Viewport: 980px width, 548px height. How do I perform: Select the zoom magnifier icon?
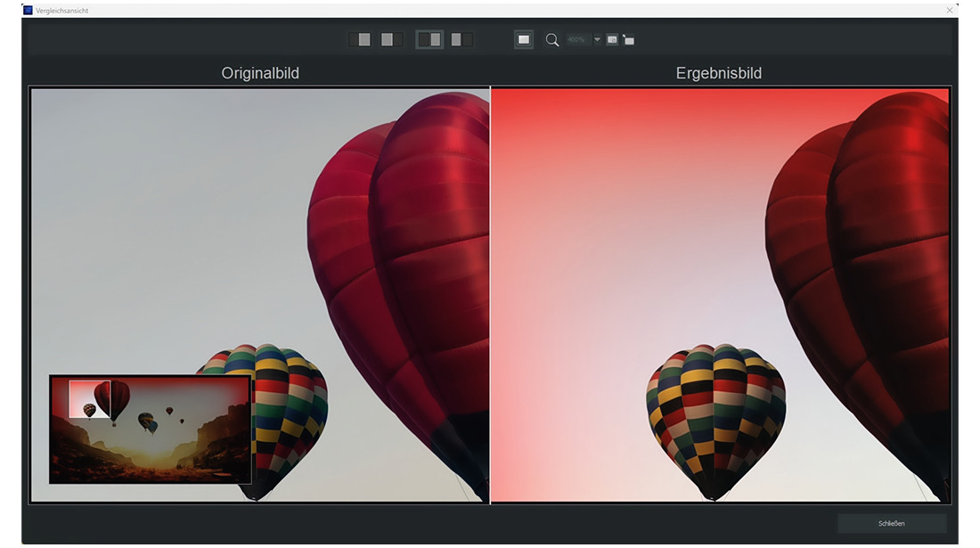552,39
